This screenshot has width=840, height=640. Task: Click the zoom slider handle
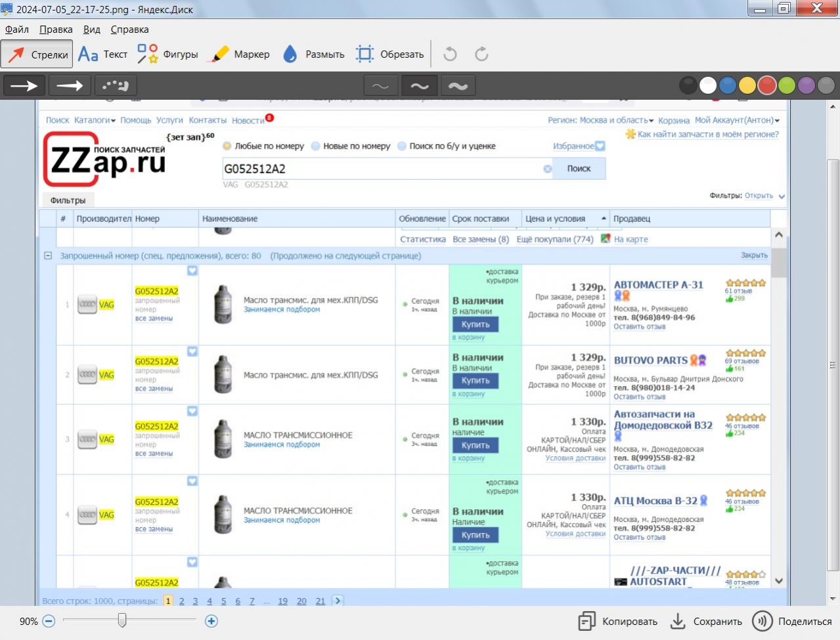(x=122, y=620)
